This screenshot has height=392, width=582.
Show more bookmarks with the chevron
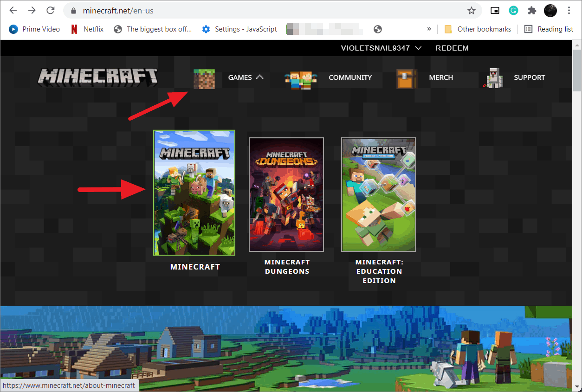click(429, 29)
